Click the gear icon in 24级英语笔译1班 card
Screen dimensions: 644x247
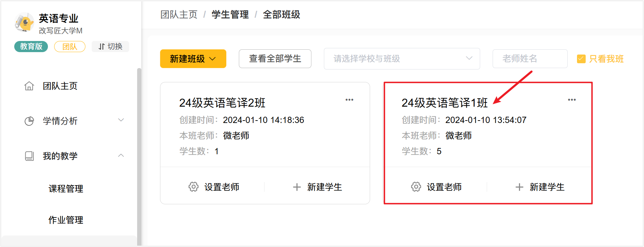[x=416, y=187]
